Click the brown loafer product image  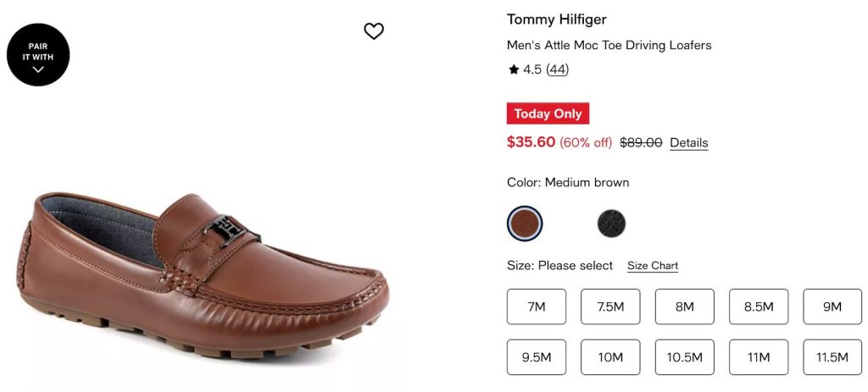click(x=203, y=275)
